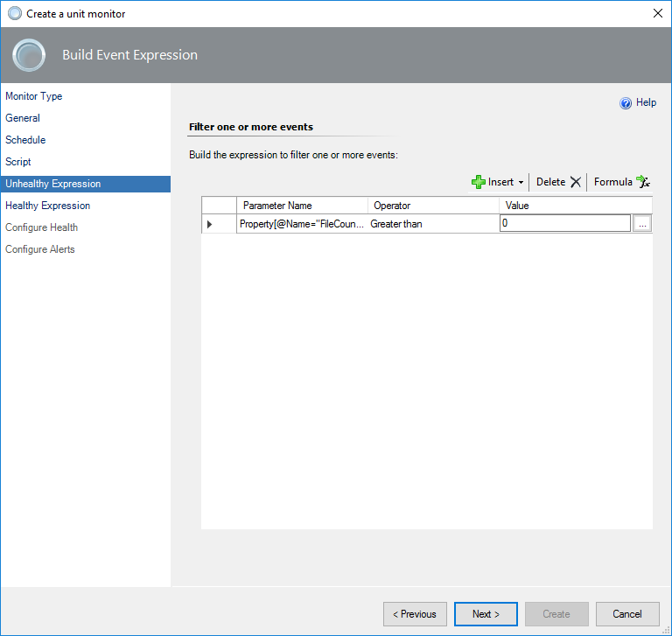Click the Property[@Name="FileCoun... parameter cell
Image resolution: width=672 pixels, height=636 pixels.
pyautogui.click(x=302, y=224)
